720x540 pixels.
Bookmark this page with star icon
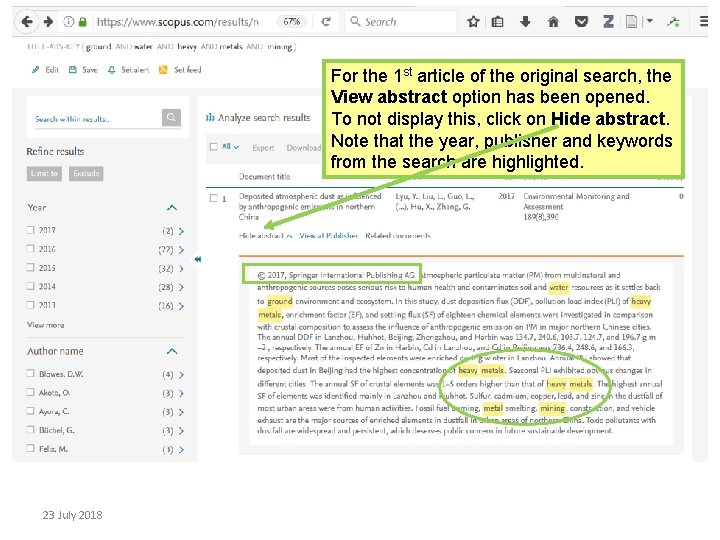473,22
